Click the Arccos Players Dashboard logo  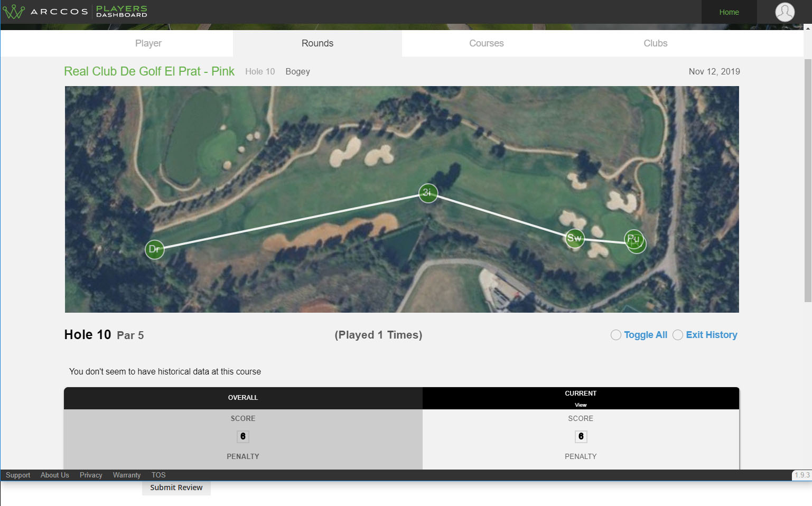(x=75, y=12)
